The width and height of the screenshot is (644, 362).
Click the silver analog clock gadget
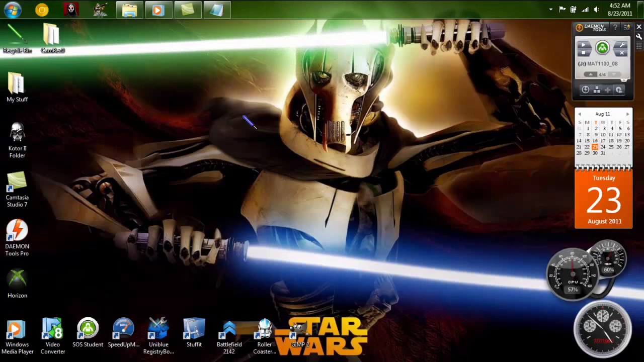point(602,329)
